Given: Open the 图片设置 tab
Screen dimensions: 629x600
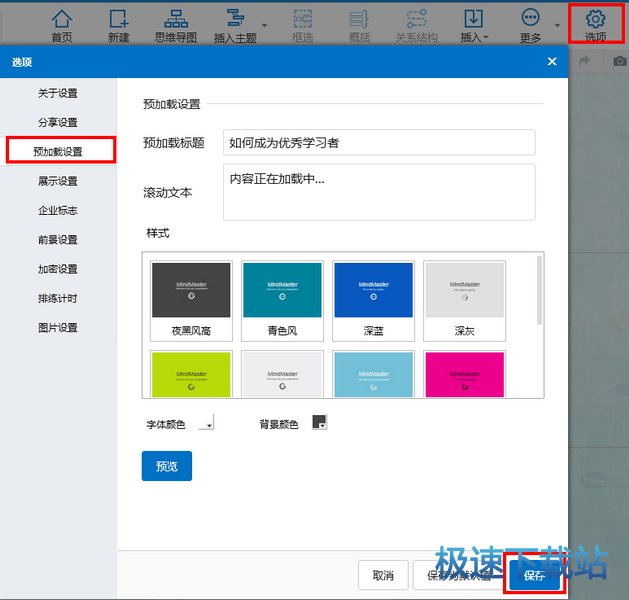Looking at the screenshot, I should pos(58,328).
